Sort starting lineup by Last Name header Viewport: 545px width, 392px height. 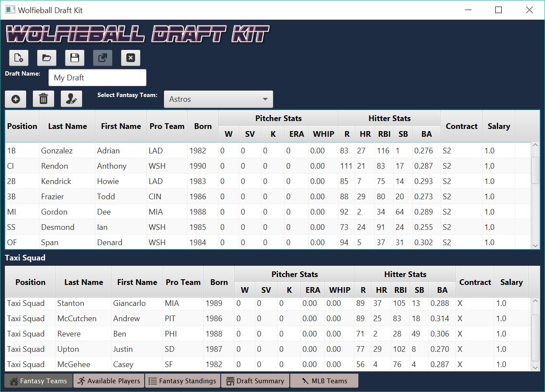tap(67, 126)
